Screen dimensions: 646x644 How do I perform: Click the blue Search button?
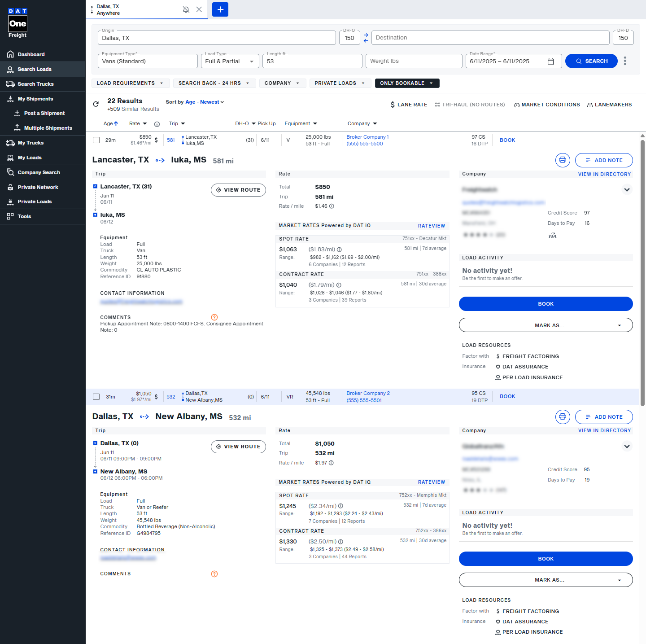pos(591,61)
